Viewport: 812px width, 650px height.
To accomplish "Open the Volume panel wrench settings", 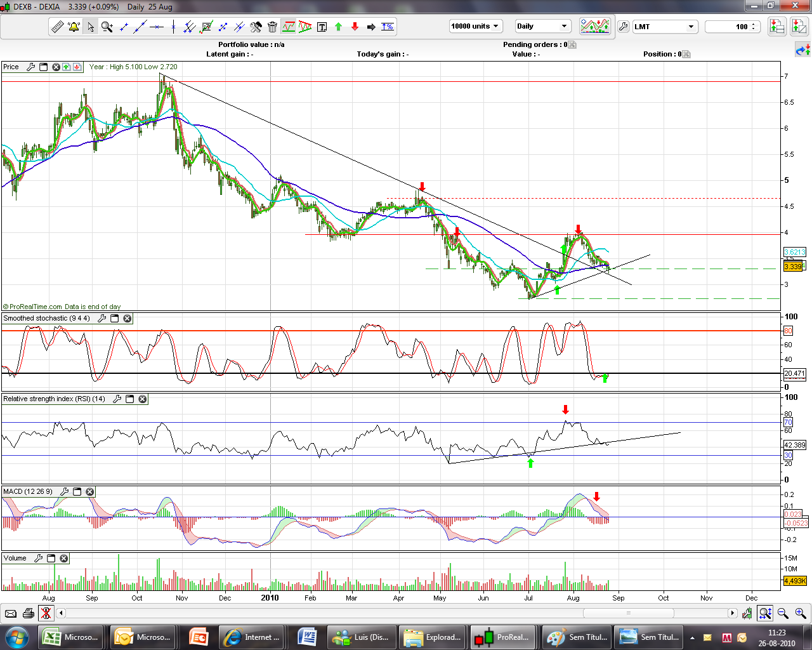I will (39, 558).
